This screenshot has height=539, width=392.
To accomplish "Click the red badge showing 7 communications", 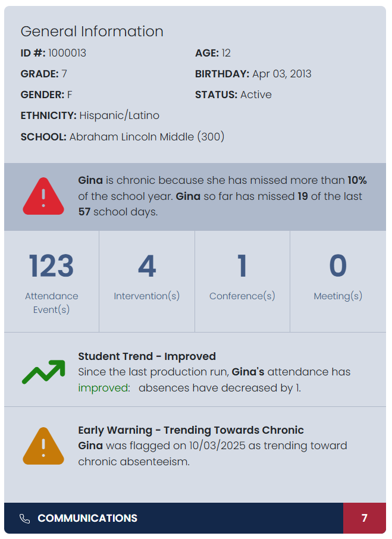I will coord(365,518).
